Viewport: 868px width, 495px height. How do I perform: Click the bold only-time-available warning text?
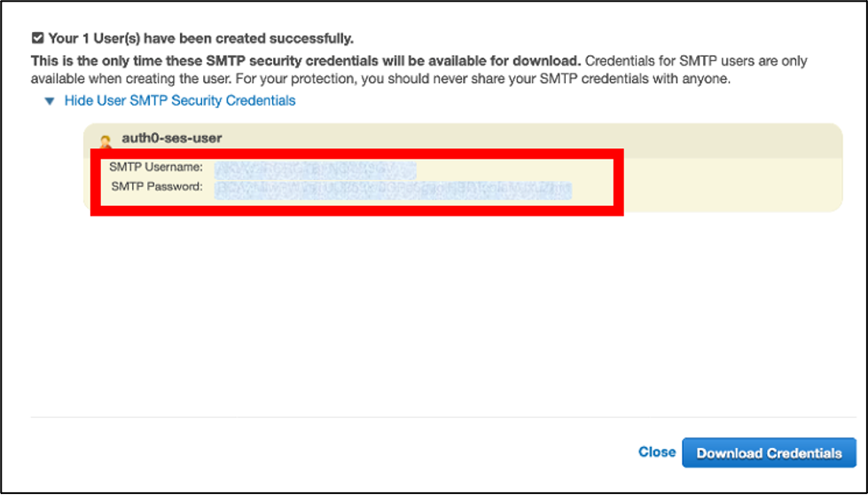click(306, 60)
